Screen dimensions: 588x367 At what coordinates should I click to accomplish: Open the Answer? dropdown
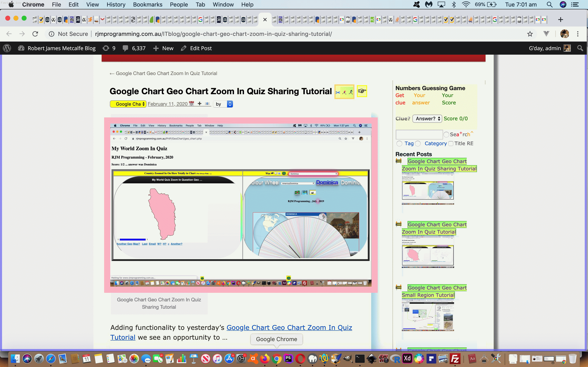pos(427,119)
